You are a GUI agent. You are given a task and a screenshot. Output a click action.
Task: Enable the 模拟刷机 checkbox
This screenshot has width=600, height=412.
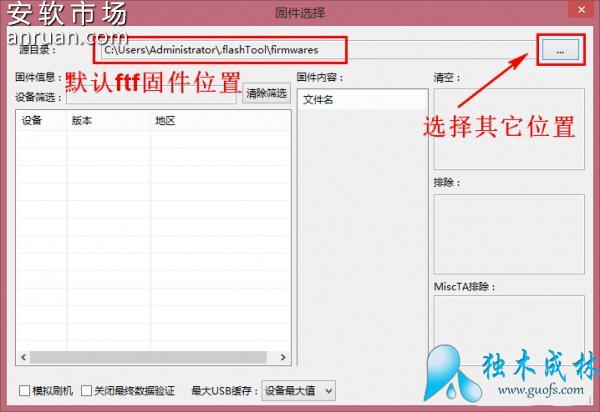point(25,390)
